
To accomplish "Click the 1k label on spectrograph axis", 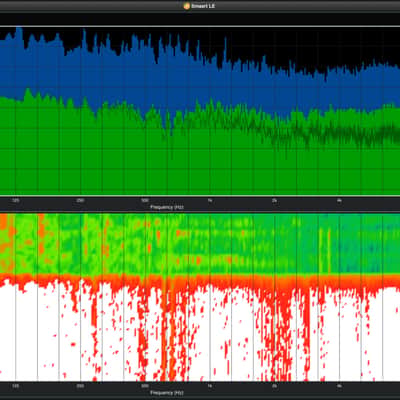I will [x=210, y=386].
